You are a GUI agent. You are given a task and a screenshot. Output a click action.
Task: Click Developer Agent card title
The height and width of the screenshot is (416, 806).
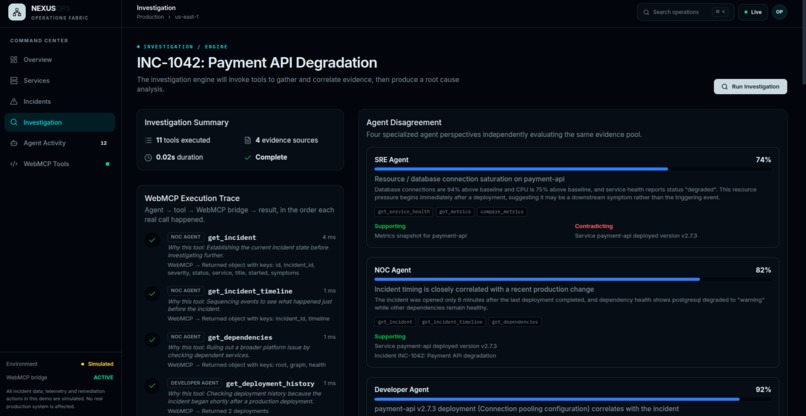[401, 390]
